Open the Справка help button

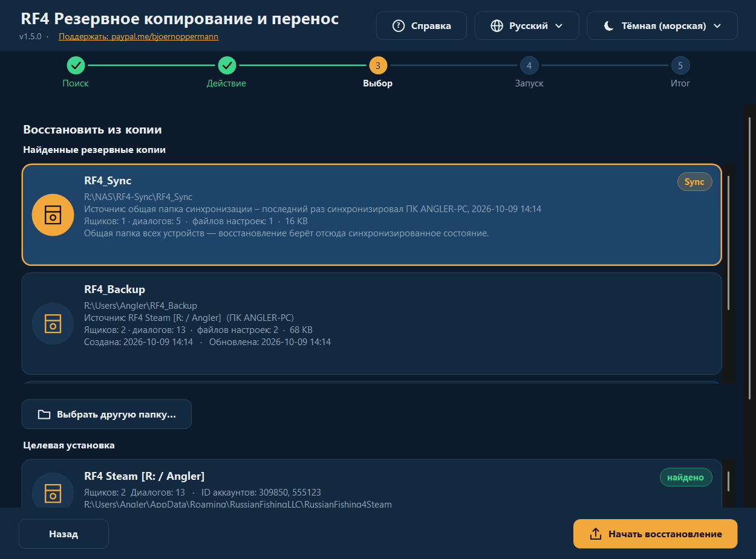pyautogui.click(x=422, y=26)
